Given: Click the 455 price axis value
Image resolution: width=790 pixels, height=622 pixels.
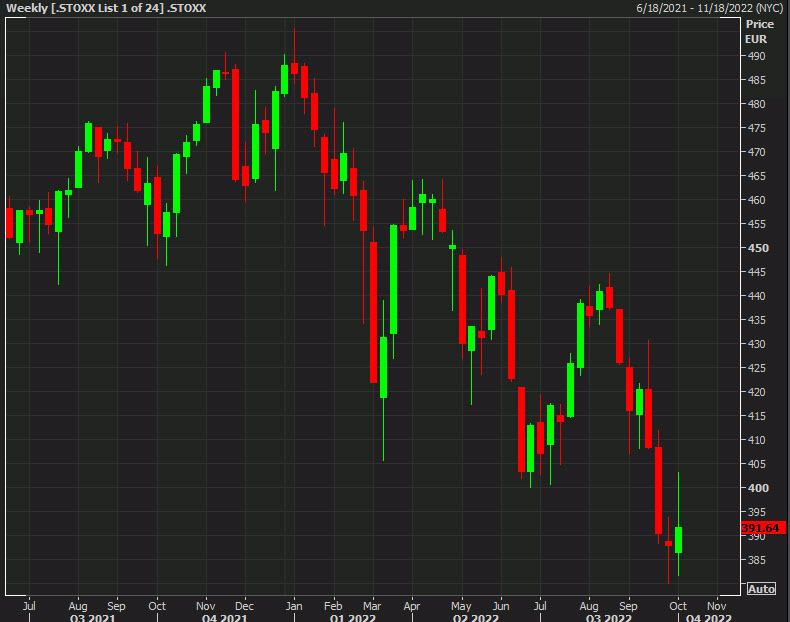Looking at the screenshot, I should pyautogui.click(x=756, y=224).
